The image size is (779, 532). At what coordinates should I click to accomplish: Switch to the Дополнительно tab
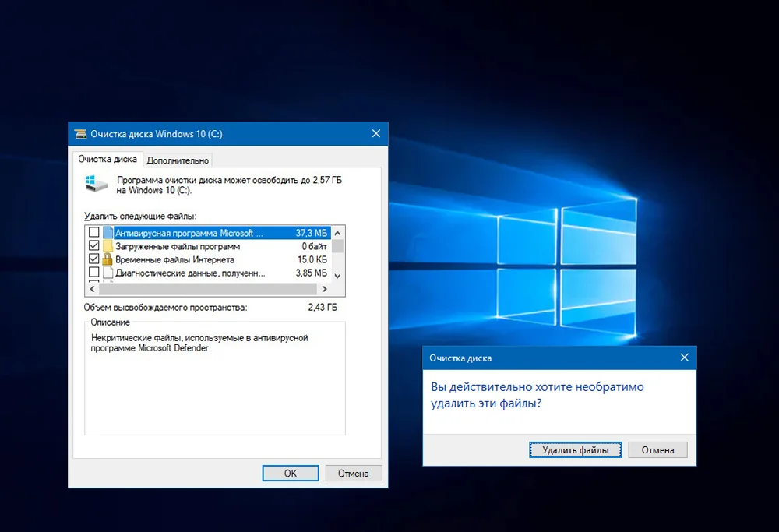[x=178, y=160]
